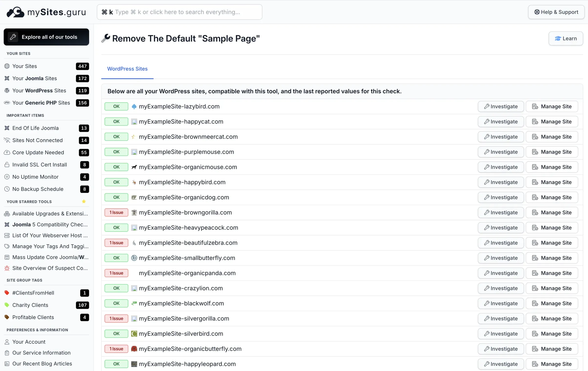Click the green OK badge for myExampleSite-lazybird.com
The width and height of the screenshot is (588, 371).
116,106
